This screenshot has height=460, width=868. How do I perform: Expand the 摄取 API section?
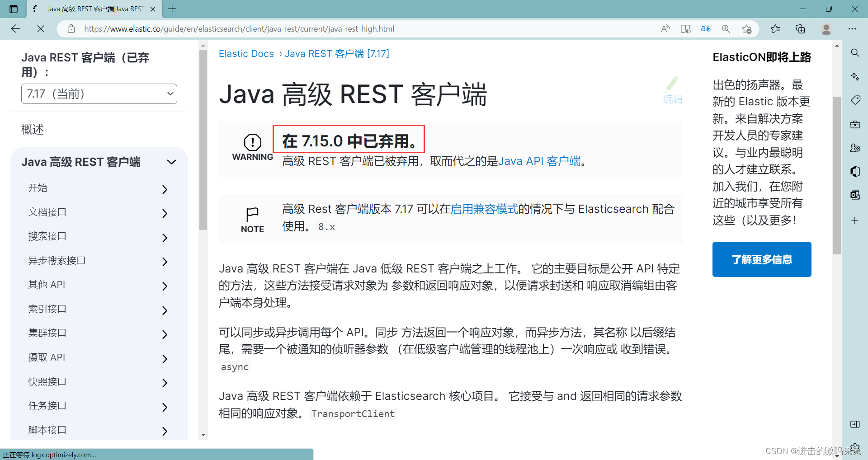[x=165, y=359]
